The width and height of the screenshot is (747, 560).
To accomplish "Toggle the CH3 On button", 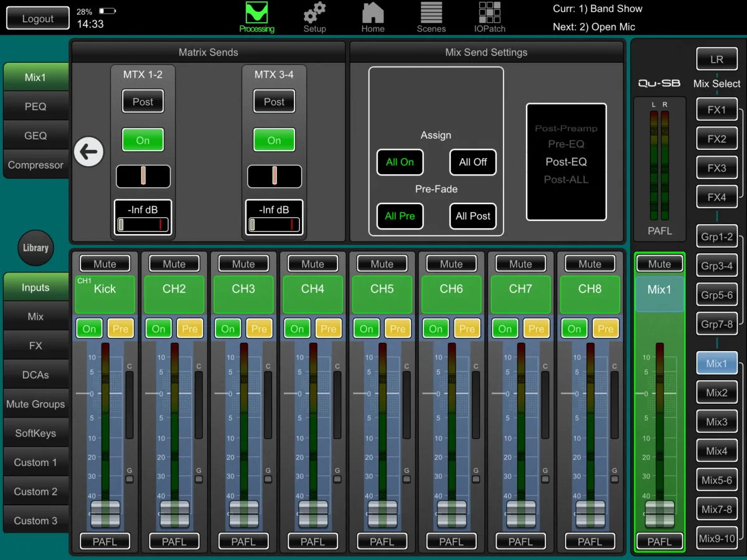I will [228, 329].
